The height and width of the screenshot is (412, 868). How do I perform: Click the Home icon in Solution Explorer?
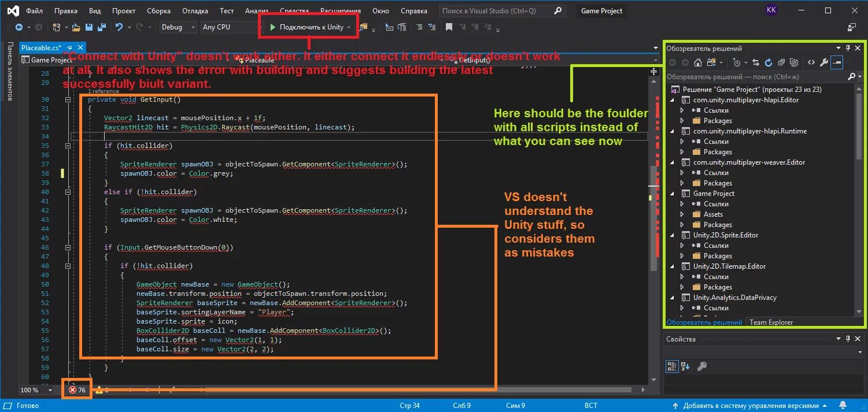[x=698, y=62]
